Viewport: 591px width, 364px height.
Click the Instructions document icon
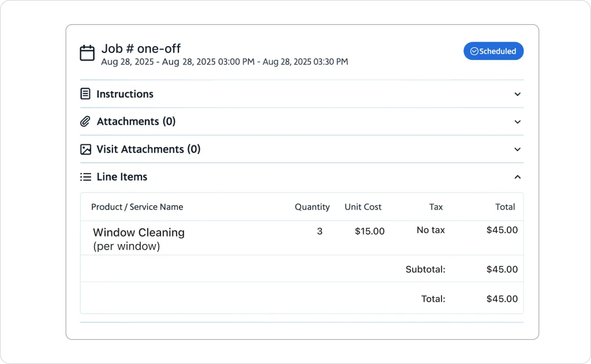[x=85, y=93]
